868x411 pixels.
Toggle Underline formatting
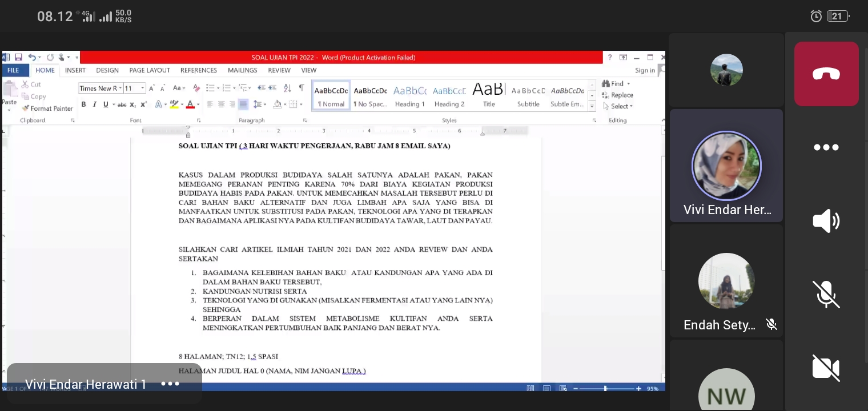[x=106, y=104]
